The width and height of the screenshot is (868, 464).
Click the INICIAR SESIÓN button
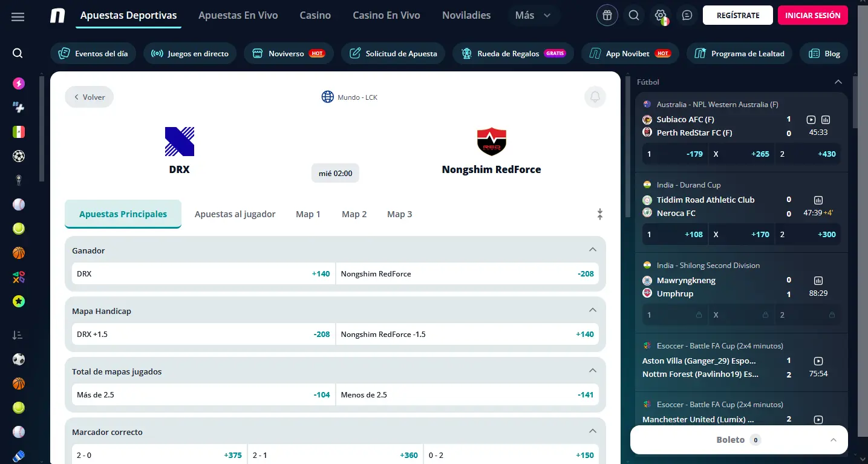tap(813, 15)
